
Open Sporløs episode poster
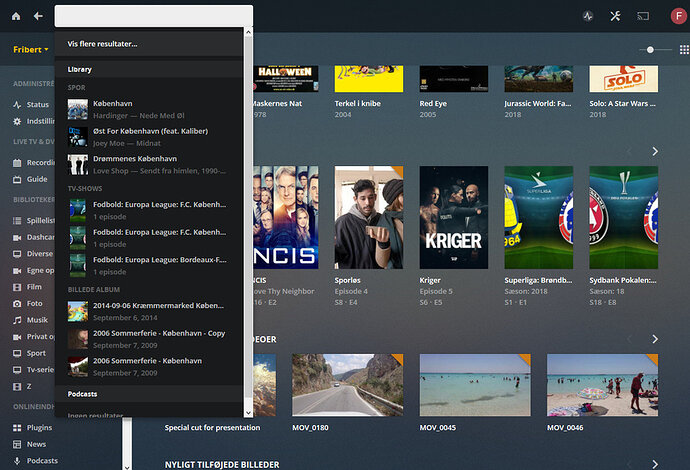(x=369, y=217)
